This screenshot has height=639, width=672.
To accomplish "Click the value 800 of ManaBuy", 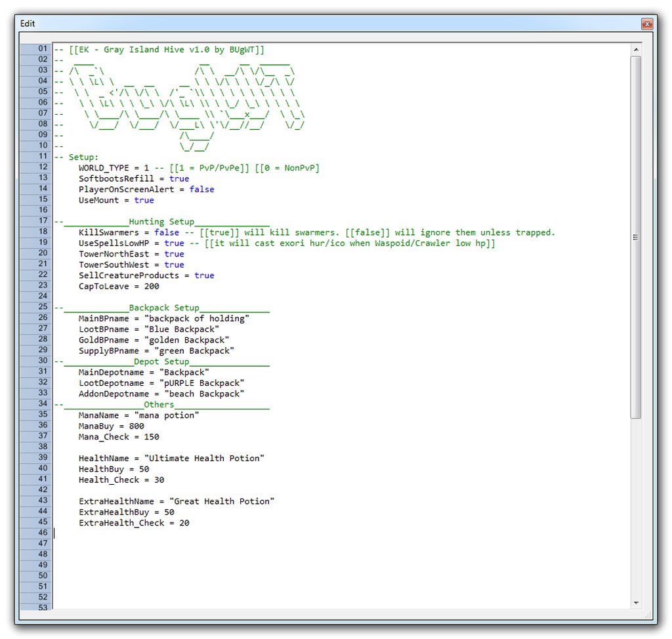I will (136, 426).
